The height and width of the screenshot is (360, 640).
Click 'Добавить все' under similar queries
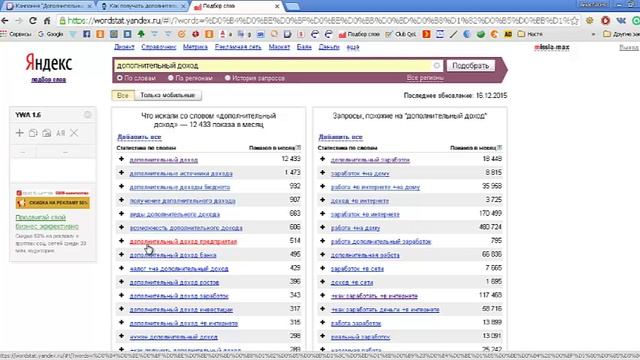tap(340, 137)
